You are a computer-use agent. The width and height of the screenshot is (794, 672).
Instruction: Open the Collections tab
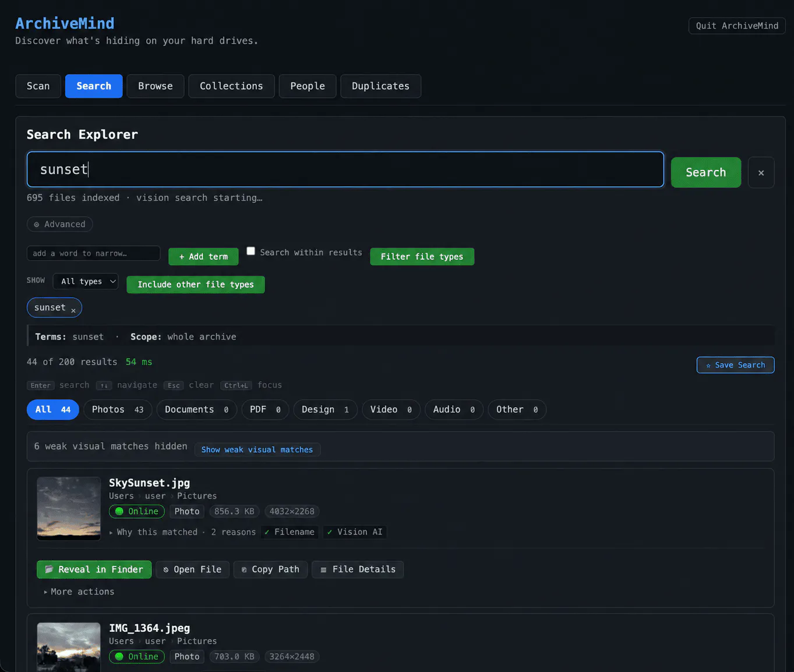[x=231, y=86]
